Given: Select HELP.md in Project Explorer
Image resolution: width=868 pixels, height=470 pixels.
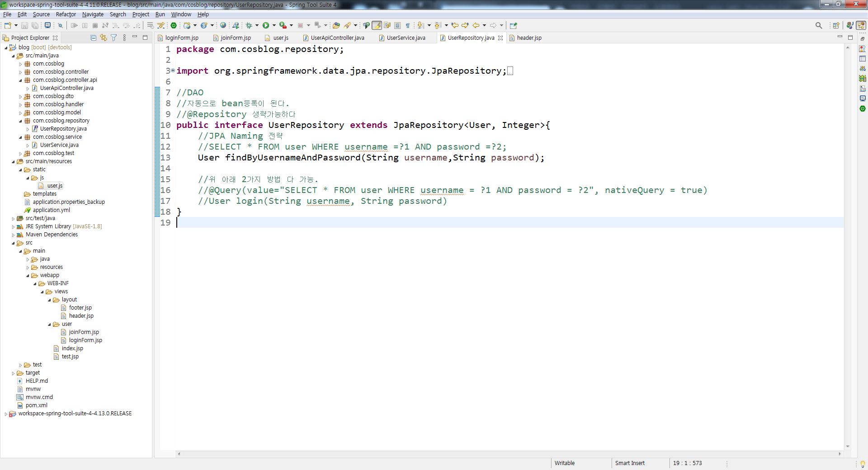Looking at the screenshot, I should click(x=37, y=381).
